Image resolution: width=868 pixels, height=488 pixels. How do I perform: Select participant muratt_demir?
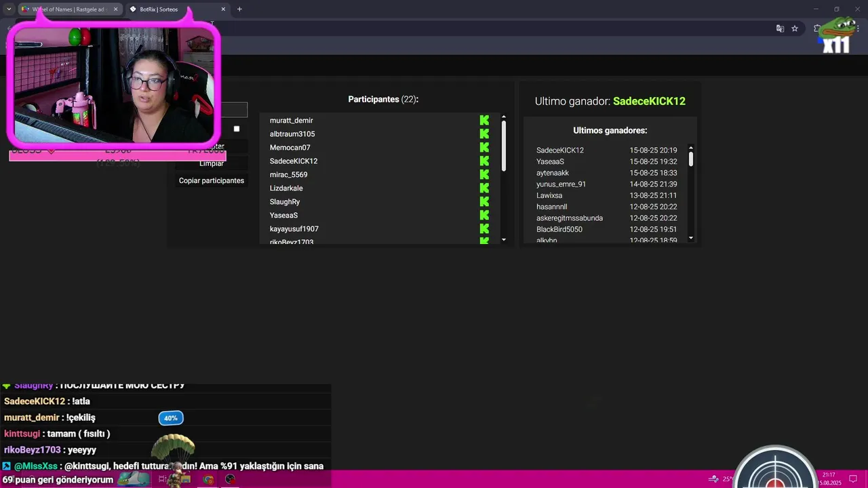292,121
